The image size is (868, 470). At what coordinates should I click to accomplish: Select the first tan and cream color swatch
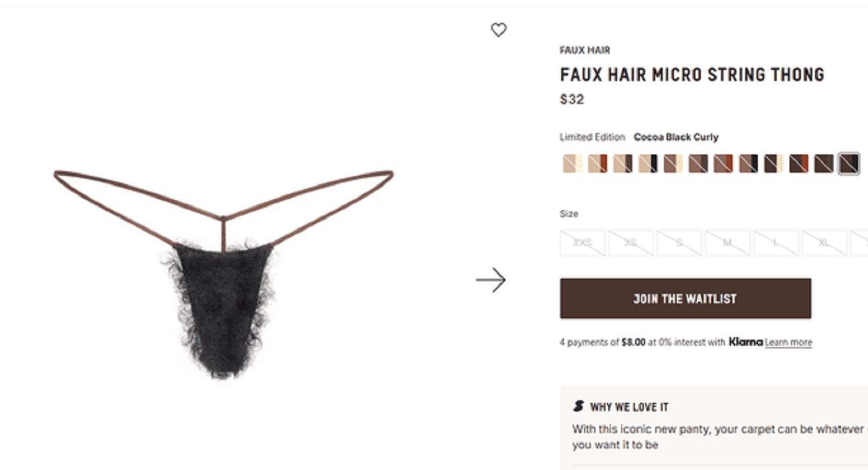[x=572, y=164]
